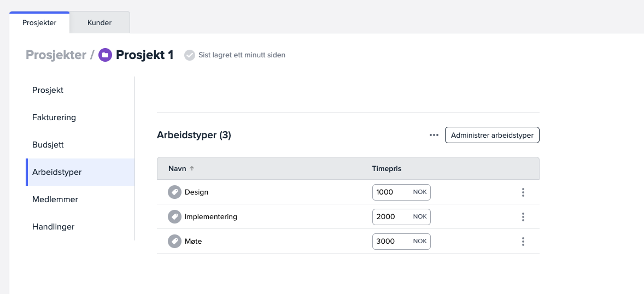Open the three-dot menu for Design row
Viewport: 644px width, 294px height.
pos(523,192)
